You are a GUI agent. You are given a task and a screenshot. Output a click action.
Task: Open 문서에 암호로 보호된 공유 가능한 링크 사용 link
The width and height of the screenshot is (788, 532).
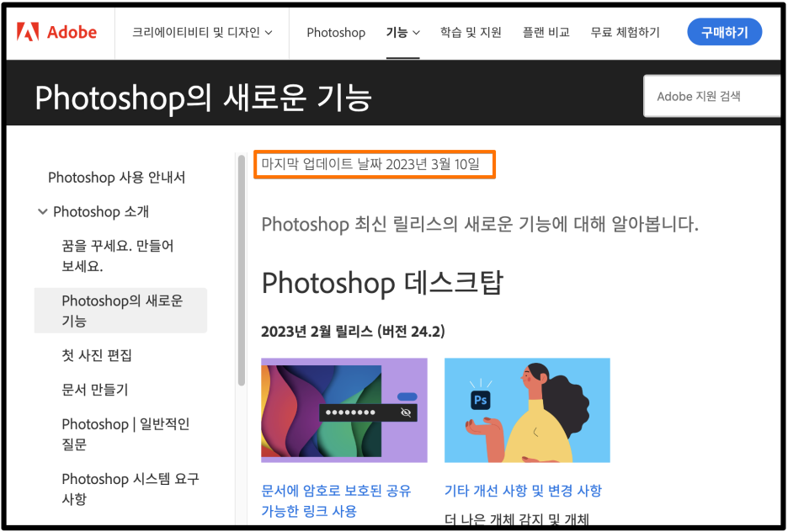pos(336,500)
